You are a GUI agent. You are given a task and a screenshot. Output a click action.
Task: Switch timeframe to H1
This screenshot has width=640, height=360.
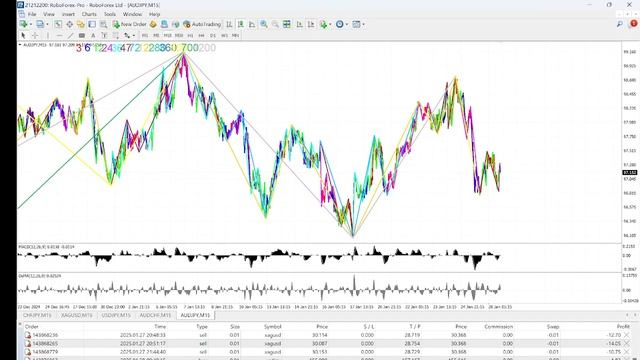coord(190,36)
